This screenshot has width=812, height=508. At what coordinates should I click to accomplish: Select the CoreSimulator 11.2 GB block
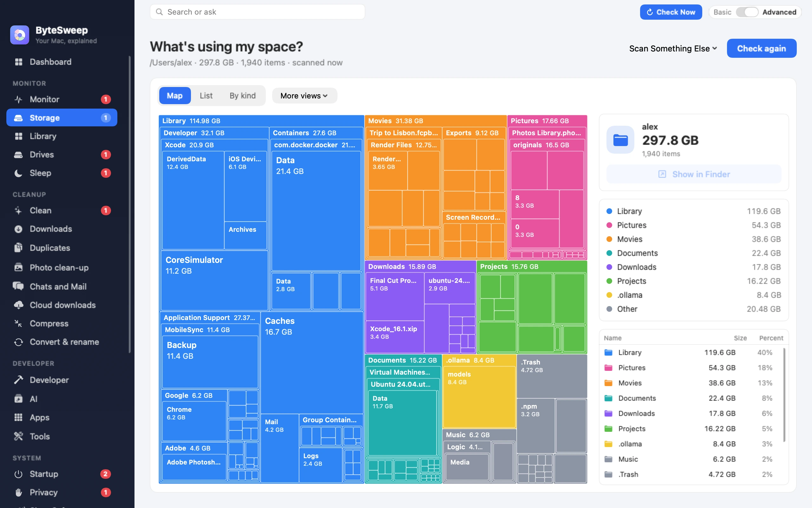[x=214, y=281]
